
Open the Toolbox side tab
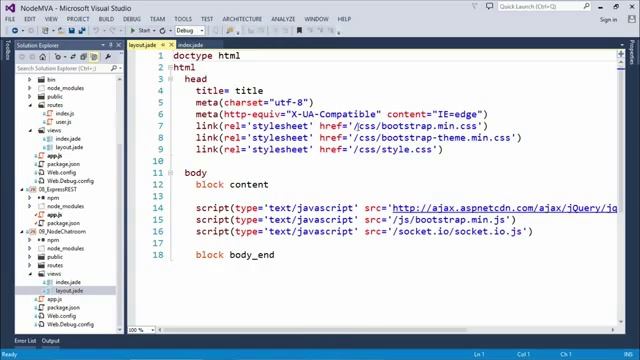pos(7,50)
